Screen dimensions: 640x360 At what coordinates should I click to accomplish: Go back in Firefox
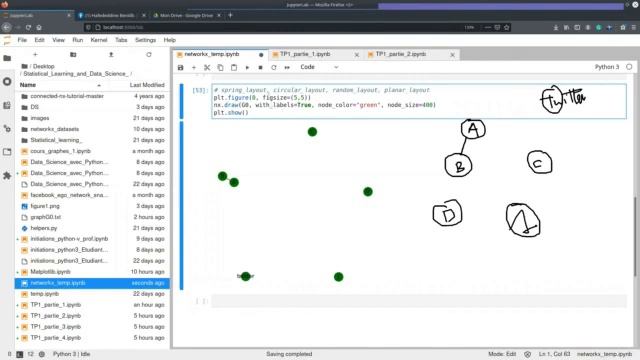(x=7, y=27)
